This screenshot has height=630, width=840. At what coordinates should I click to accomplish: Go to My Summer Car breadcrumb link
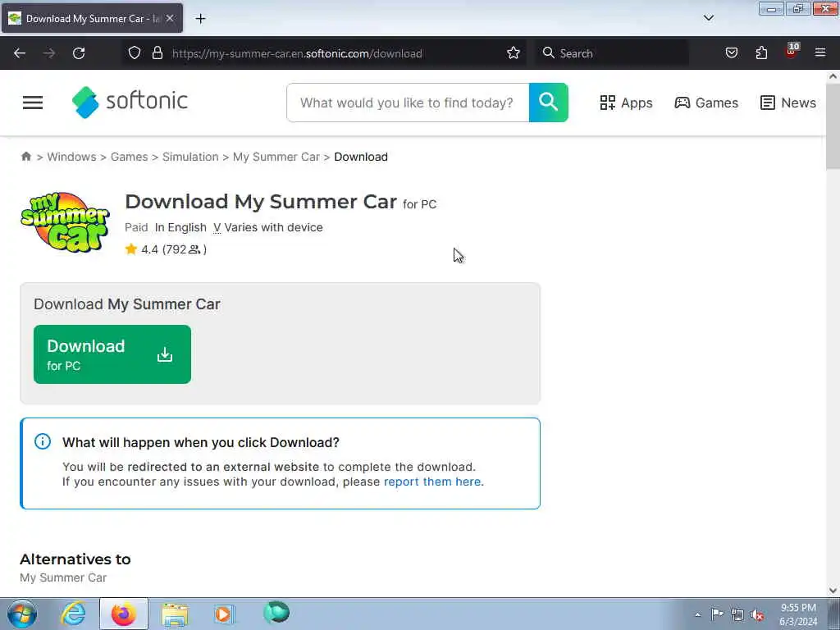tap(276, 157)
